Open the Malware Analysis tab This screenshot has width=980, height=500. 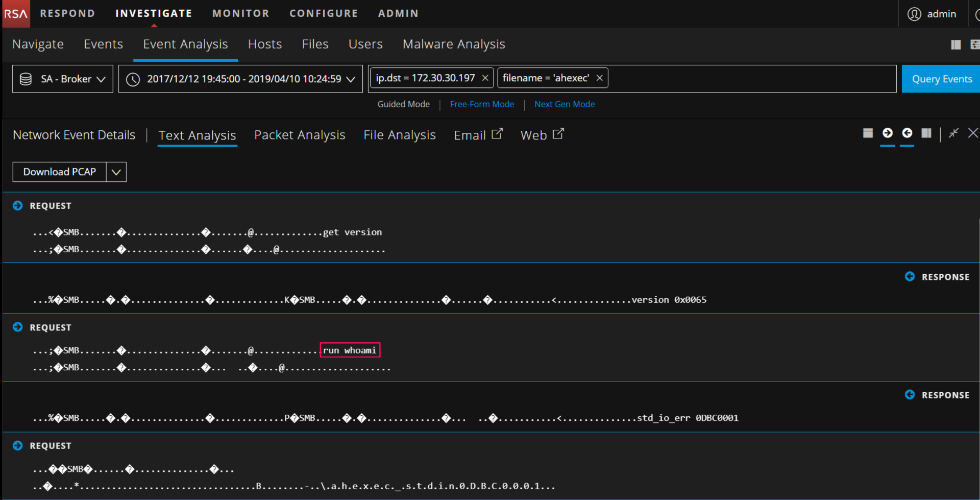click(x=454, y=44)
